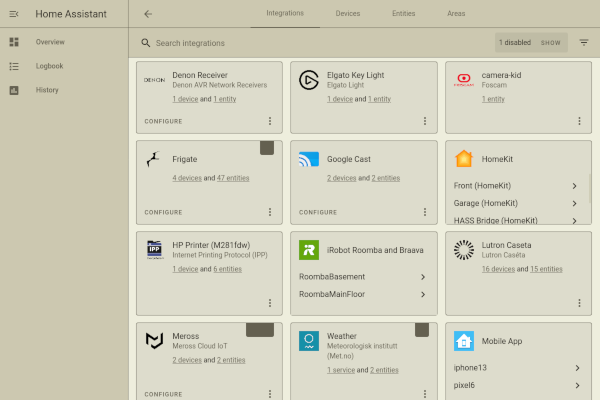Click the Frigate bird logo

click(153, 159)
